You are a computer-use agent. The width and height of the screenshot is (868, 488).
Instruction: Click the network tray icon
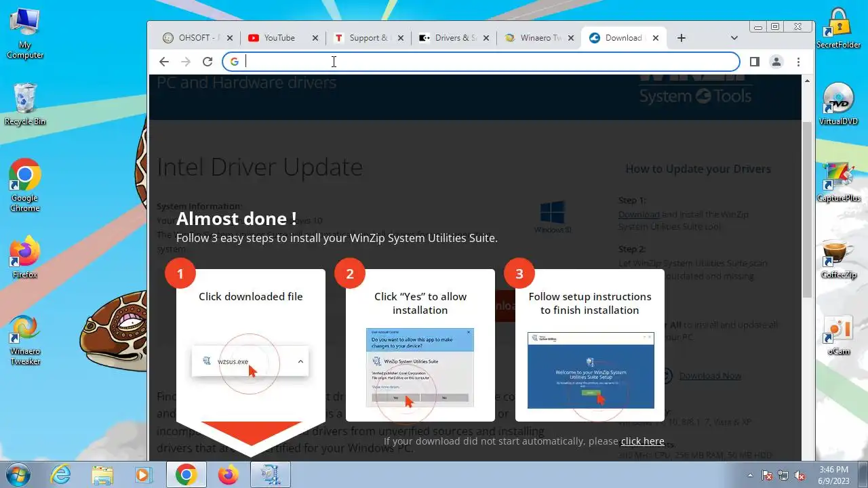click(783, 475)
